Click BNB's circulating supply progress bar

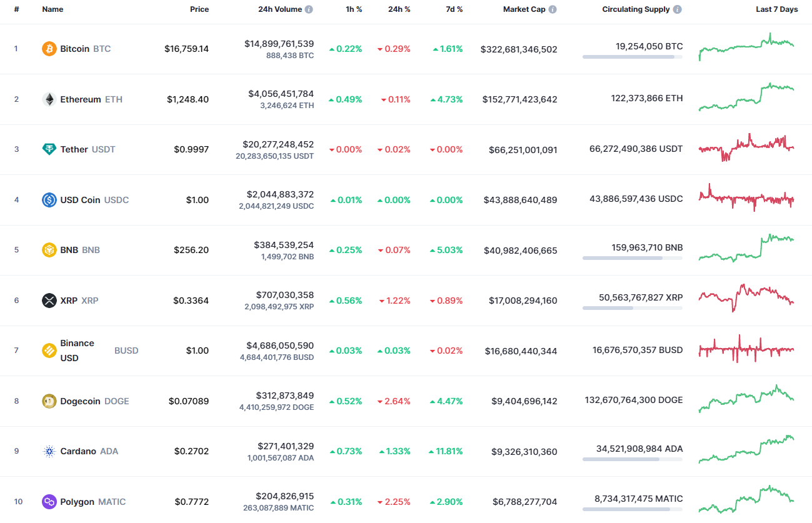(x=632, y=257)
